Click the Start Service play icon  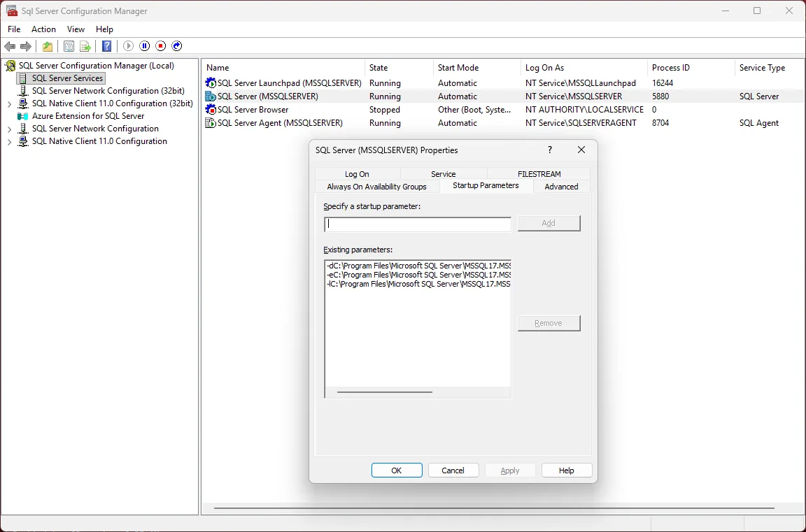(129, 46)
